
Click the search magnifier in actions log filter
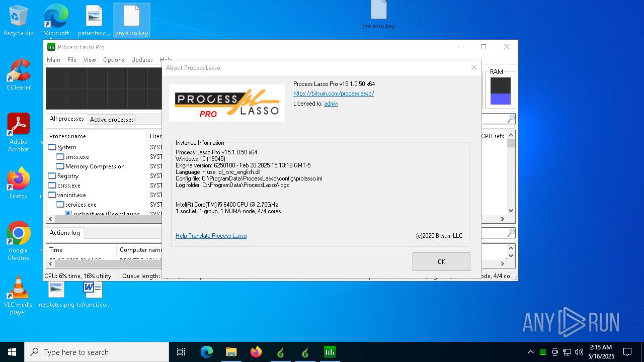(x=511, y=233)
